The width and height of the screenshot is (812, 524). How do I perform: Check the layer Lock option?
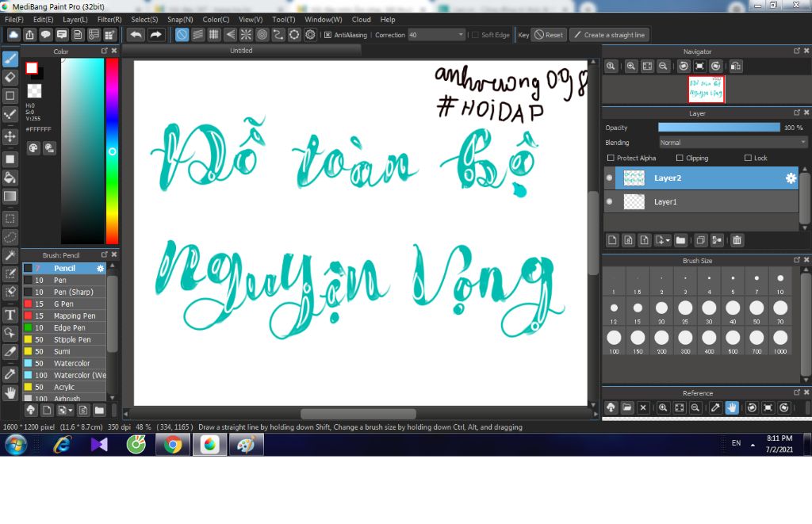[x=748, y=158]
